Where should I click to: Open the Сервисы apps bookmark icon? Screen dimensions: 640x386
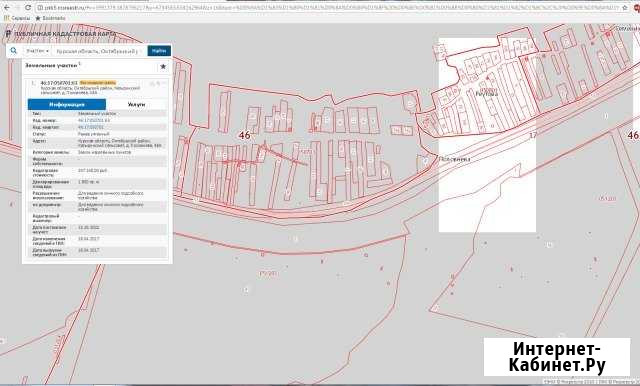(7, 18)
